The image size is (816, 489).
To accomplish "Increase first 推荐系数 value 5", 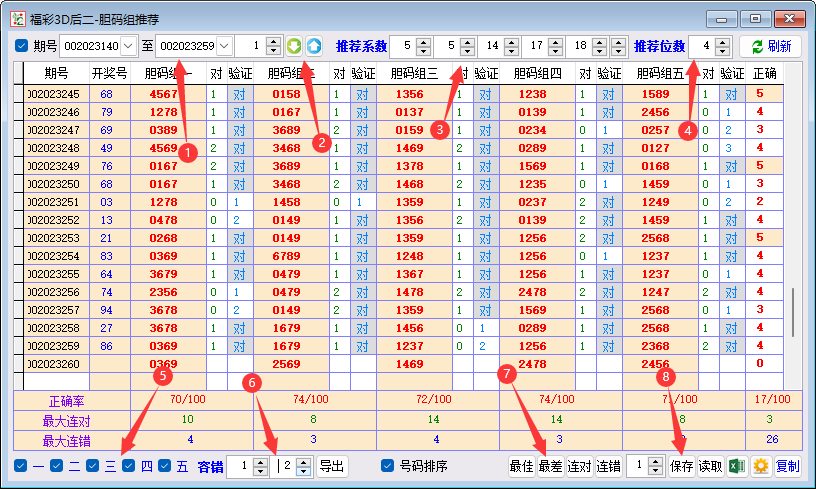I will (x=424, y=41).
